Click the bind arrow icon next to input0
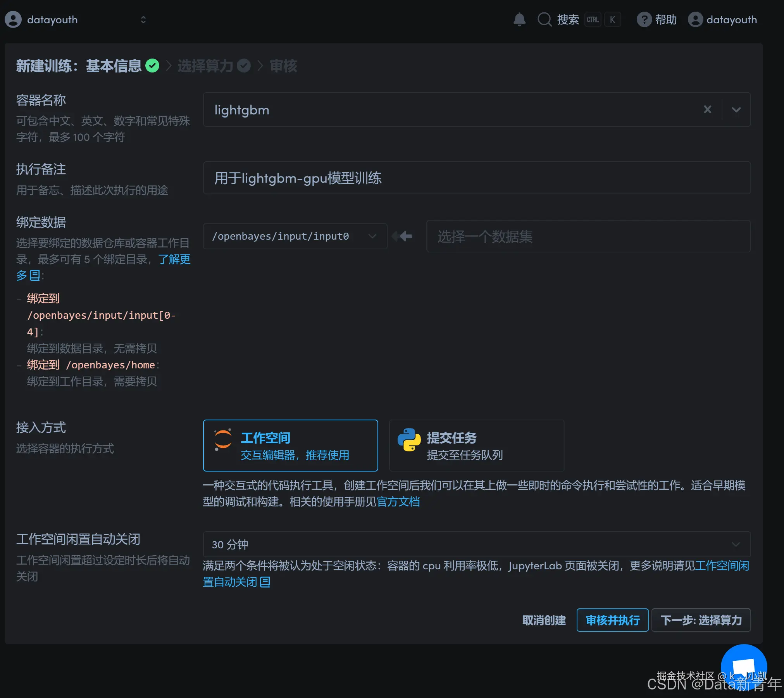 402,236
